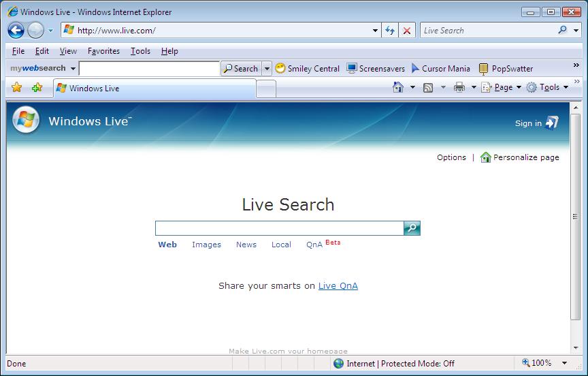
Task: Select the News search category
Action: click(x=246, y=245)
